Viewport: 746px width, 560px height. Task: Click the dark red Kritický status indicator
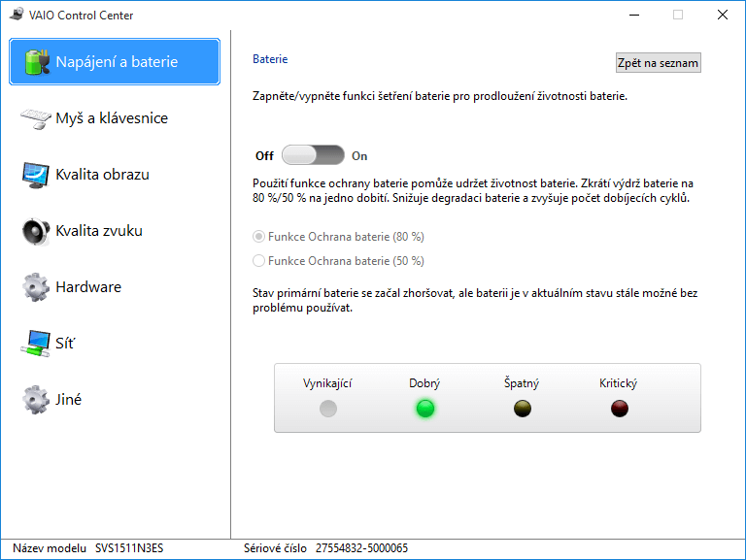(620, 409)
